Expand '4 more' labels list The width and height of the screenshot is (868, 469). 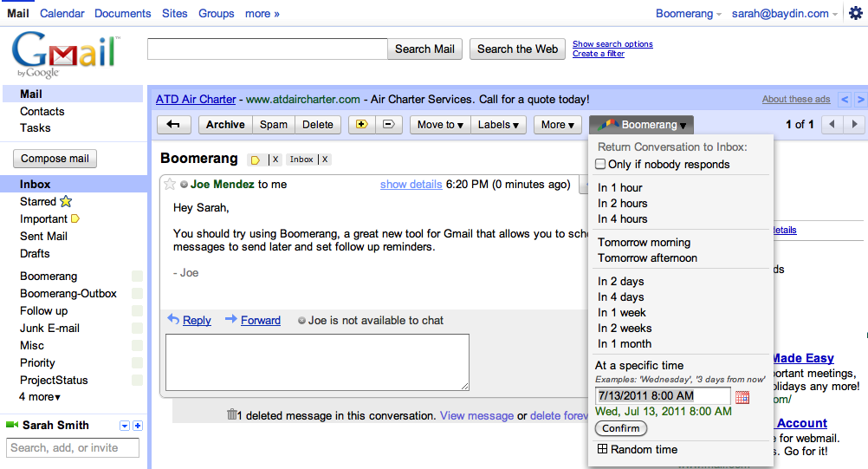tap(39, 397)
